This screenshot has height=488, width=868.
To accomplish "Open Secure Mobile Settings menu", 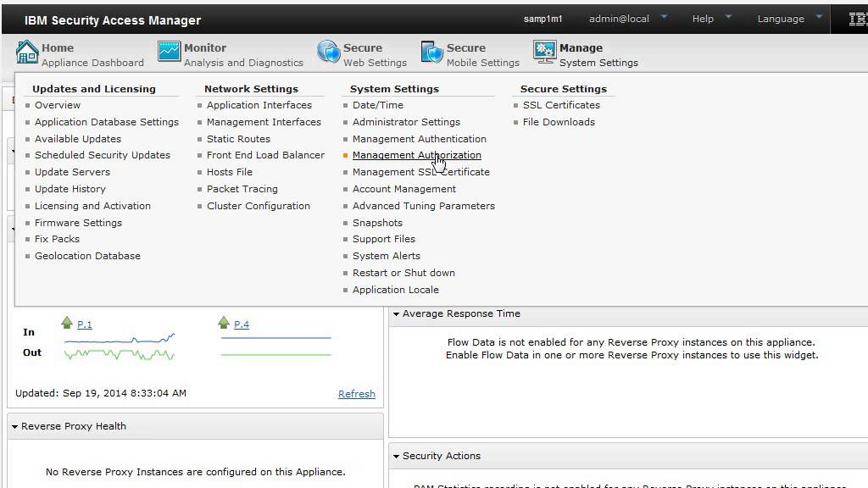I will point(470,54).
